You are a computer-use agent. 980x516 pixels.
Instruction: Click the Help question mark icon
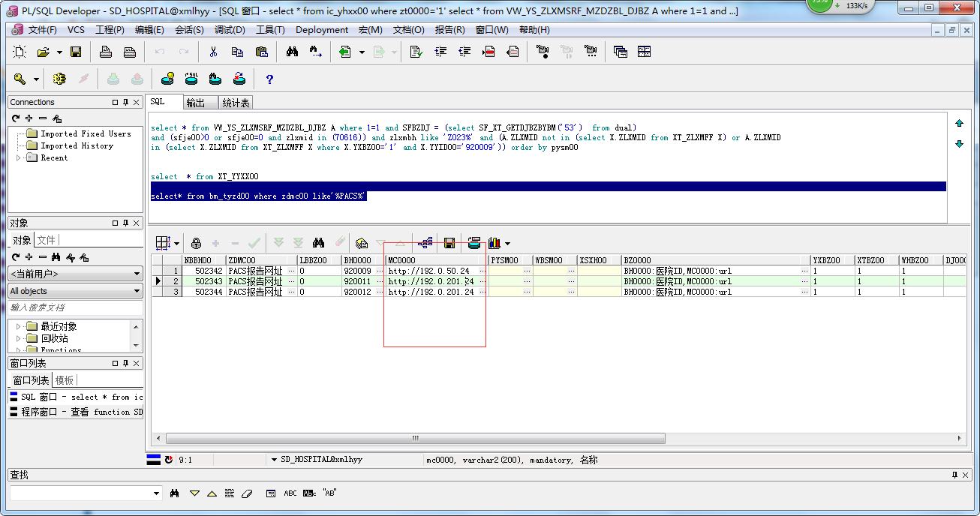click(269, 79)
